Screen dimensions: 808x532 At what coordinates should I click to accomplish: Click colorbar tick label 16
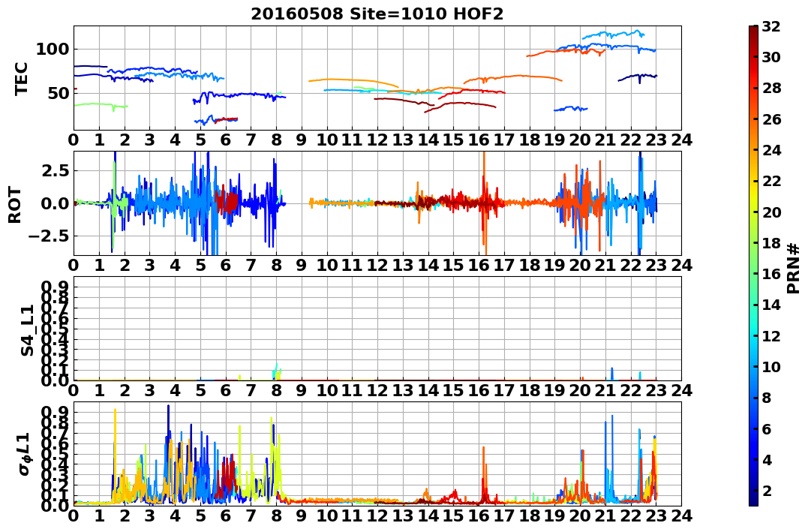771,274
